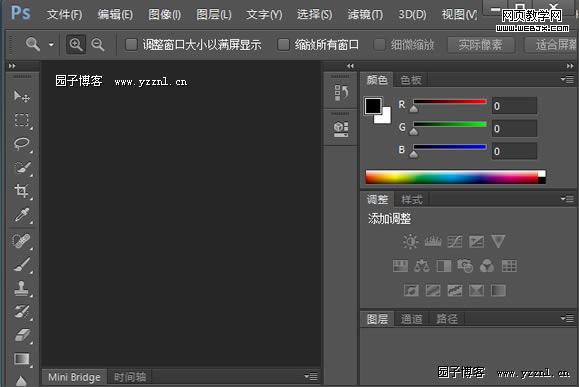The image size is (579, 387).
Task: Select the Crop tool
Action: (21, 191)
